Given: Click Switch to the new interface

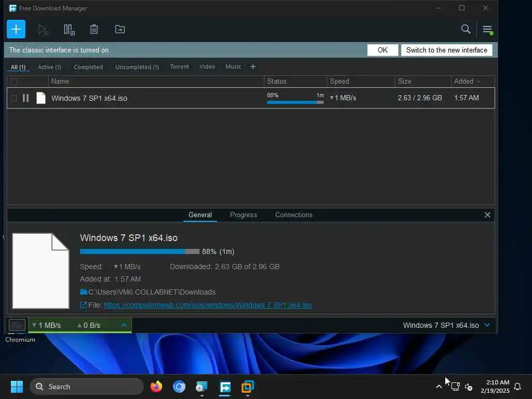Looking at the screenshot, I should (x=446, y=50).
